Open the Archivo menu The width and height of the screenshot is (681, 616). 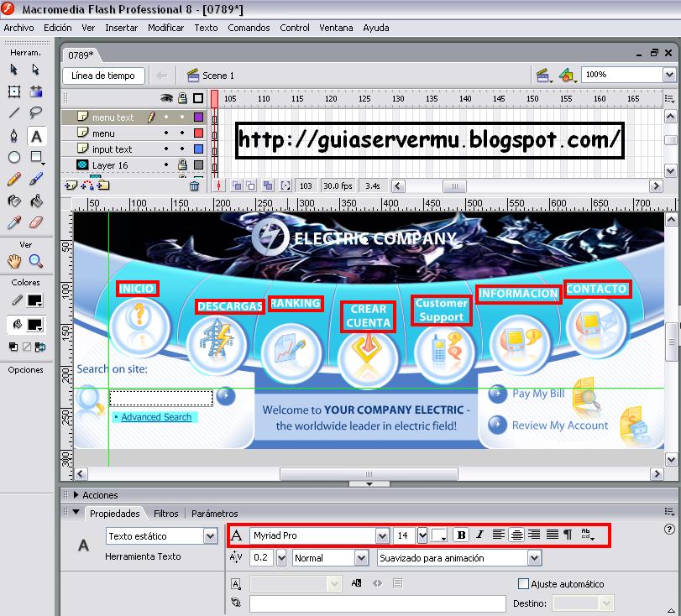click(x=18, y=28)
